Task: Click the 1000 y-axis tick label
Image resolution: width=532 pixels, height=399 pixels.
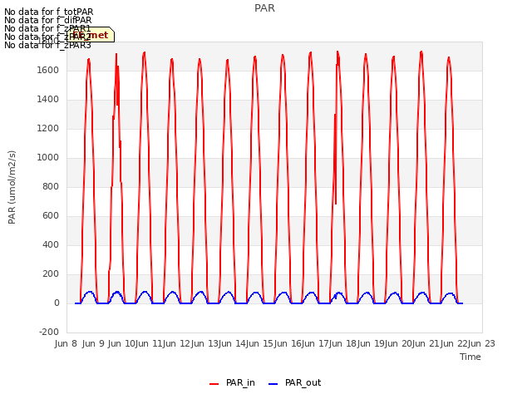Action: (x=48, y=157)
